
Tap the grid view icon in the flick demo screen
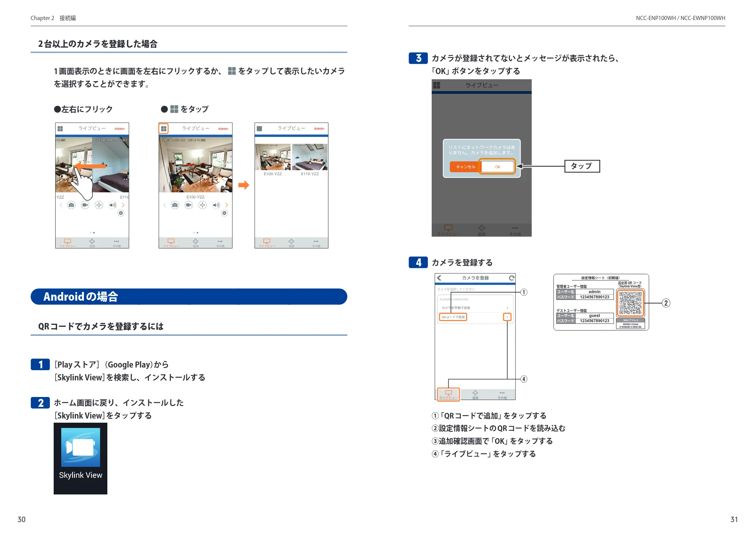tap(60, 129)
